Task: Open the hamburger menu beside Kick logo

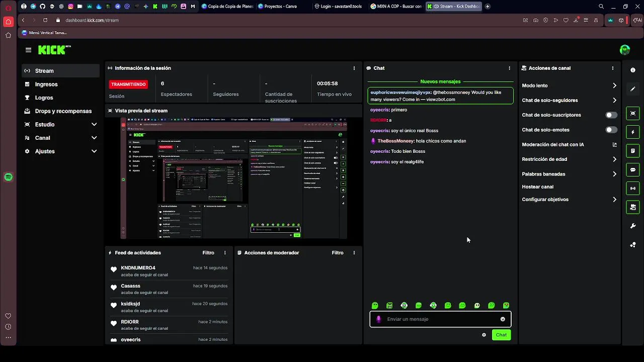Action: coord(28,50)
